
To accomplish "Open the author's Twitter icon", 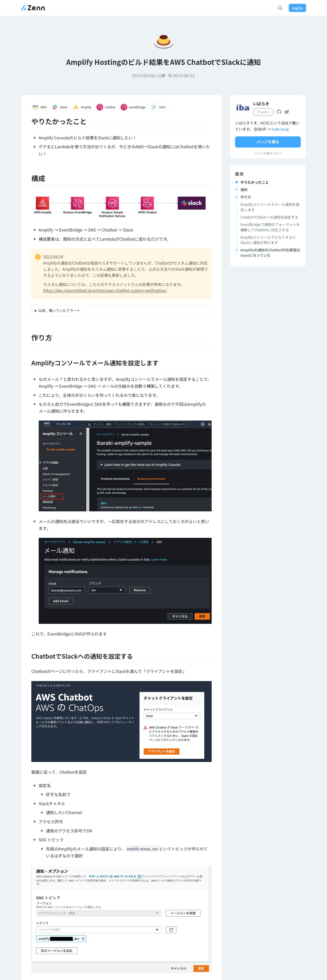I will [287, 112].
